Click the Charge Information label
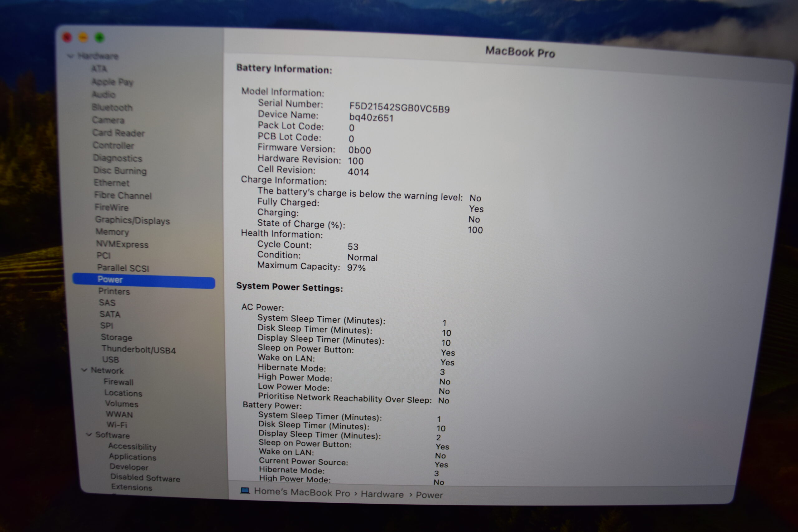798x532 pixels. point(284,180)
